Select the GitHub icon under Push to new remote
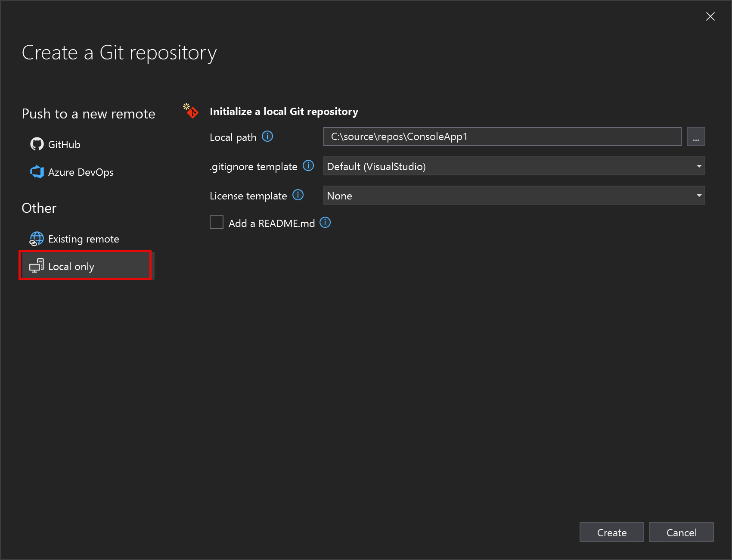732x560 pixels. click(37, 144)
